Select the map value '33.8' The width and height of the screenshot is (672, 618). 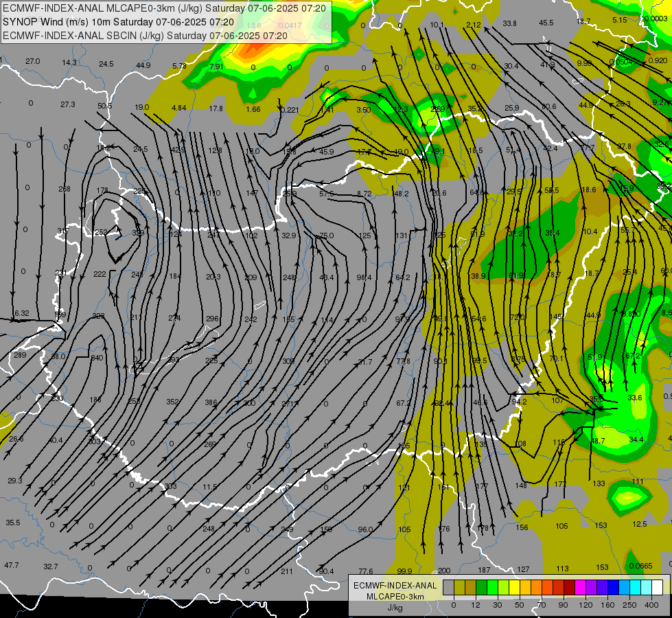coord(509,23)
